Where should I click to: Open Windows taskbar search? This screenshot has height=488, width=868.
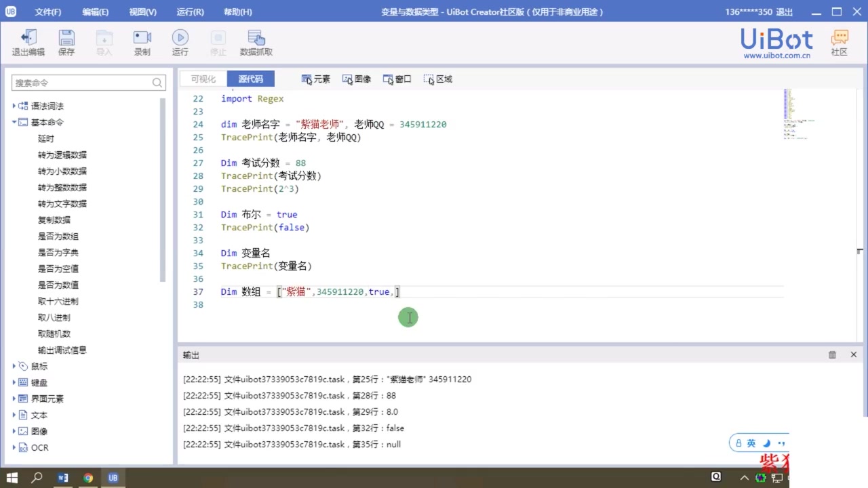coord(37,478)
